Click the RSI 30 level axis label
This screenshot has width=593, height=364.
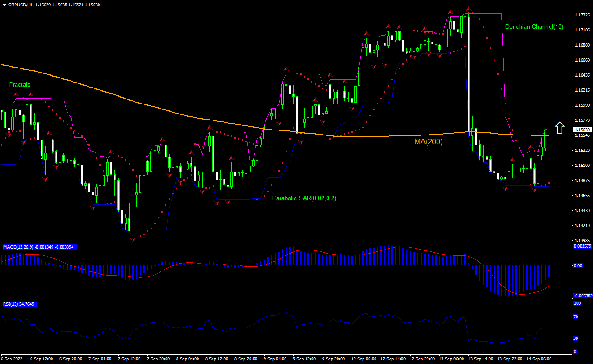pyautogui.click(x=577, y=338)
